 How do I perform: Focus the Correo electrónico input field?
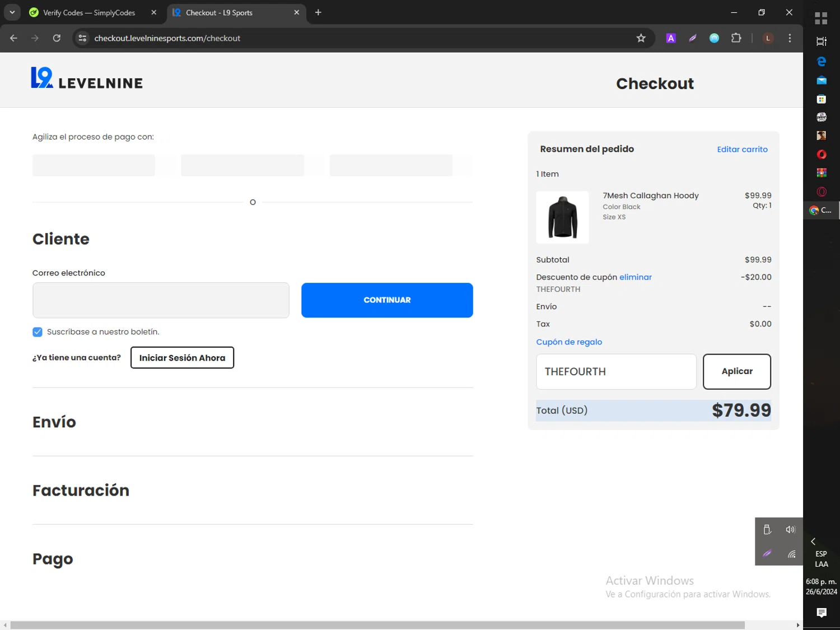click(x=161, y=300)
